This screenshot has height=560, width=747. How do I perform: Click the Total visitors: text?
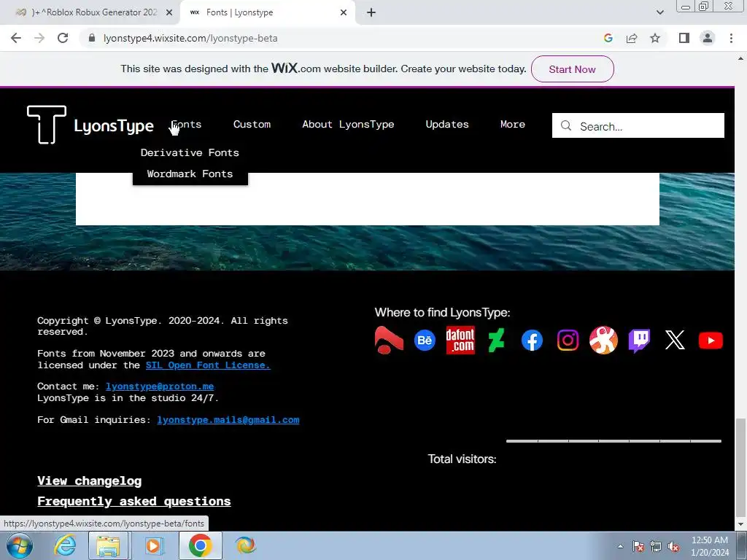462,459
